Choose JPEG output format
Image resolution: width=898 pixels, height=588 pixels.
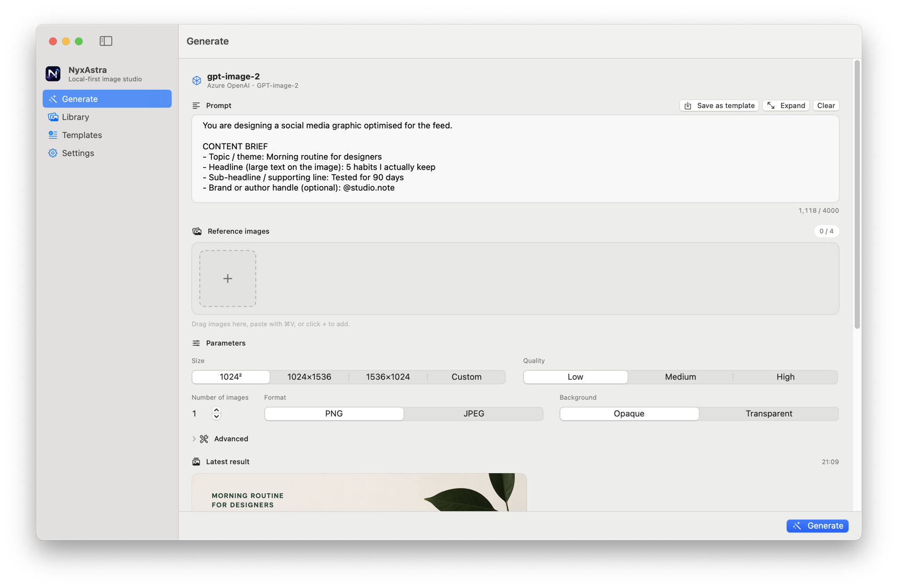coord(474,414)
